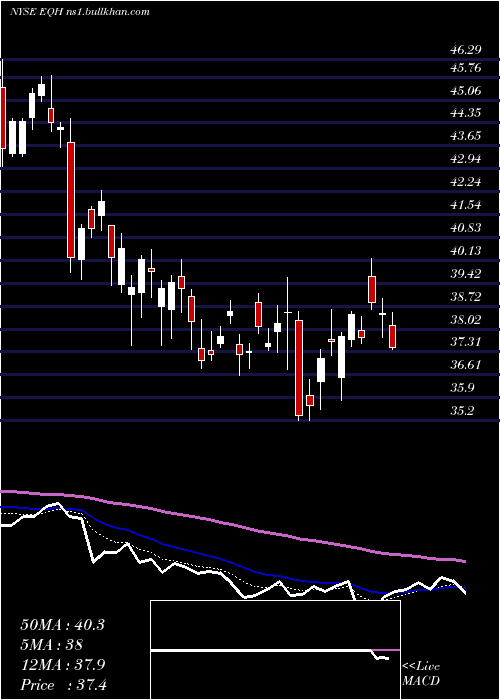
Task: Click inside the MACD inset chart box
Action: pos(275,650)
